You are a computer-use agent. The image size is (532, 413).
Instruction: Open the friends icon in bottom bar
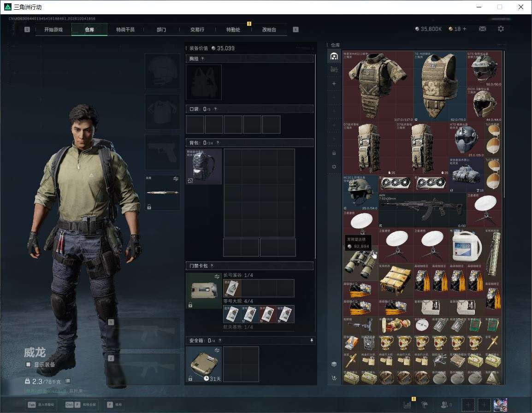[445, 405]
